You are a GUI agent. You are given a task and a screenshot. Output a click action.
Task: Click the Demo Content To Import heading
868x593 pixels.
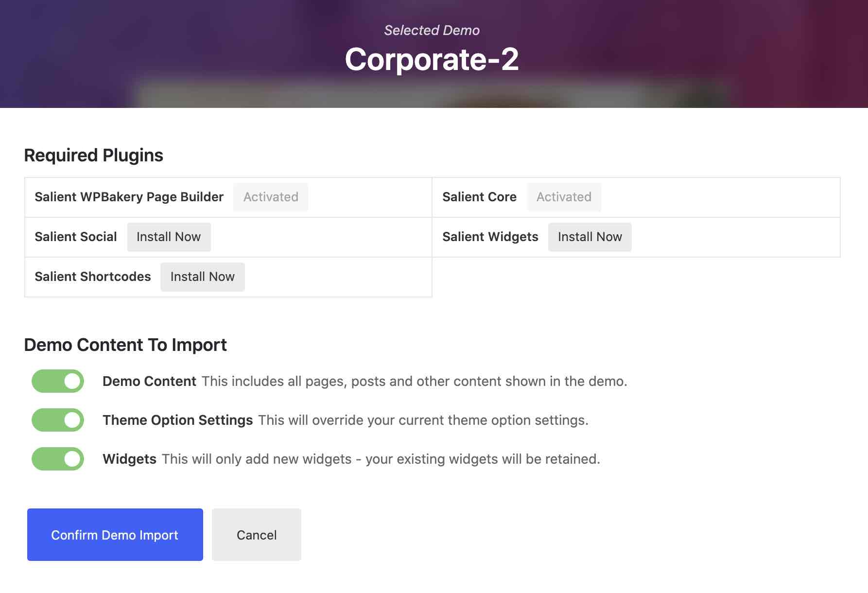click(125, 345)
